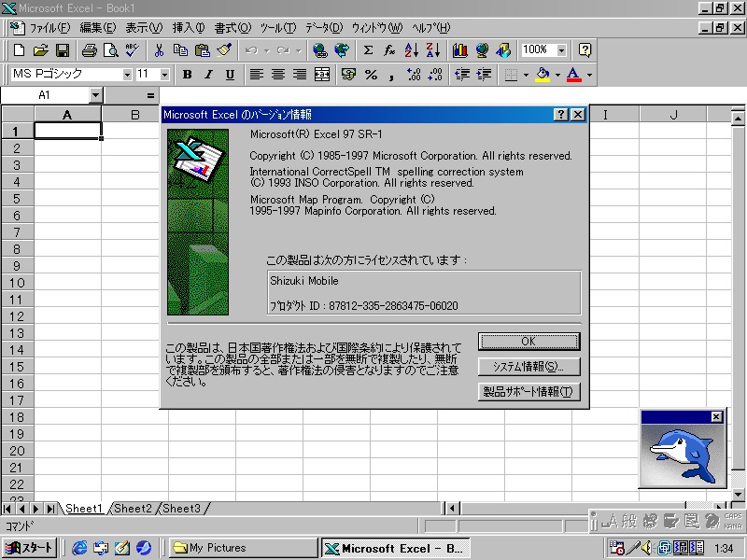Click the Save floppy disk icon
Screen dimensions: 747x560
pyautogui.click(x=63, y=50)
